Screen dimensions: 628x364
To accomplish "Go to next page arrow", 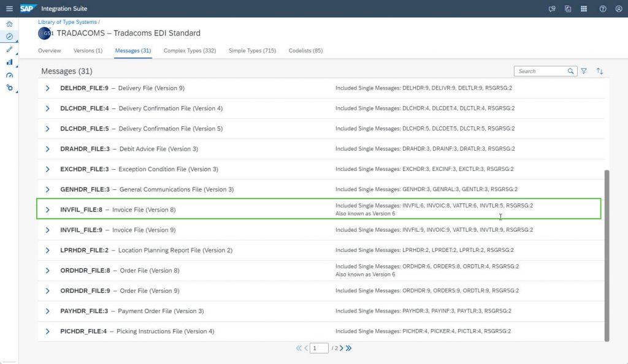I will coord(341,348).
